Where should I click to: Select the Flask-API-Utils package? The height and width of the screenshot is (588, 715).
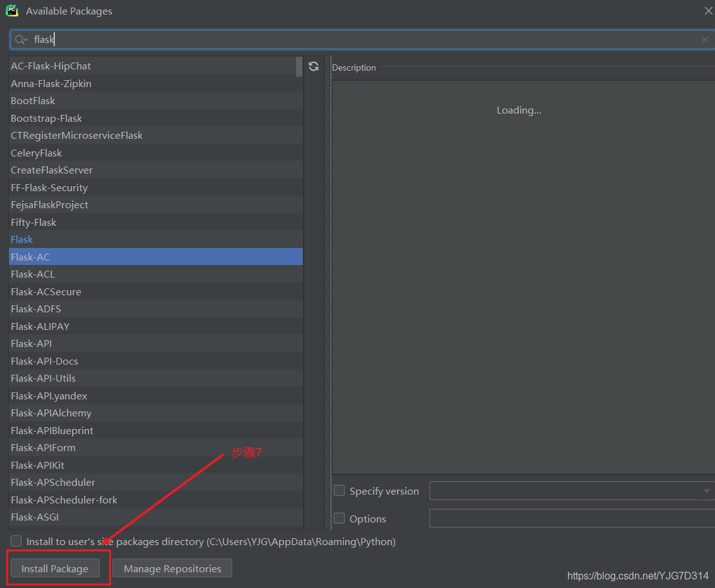coord(156,379)
